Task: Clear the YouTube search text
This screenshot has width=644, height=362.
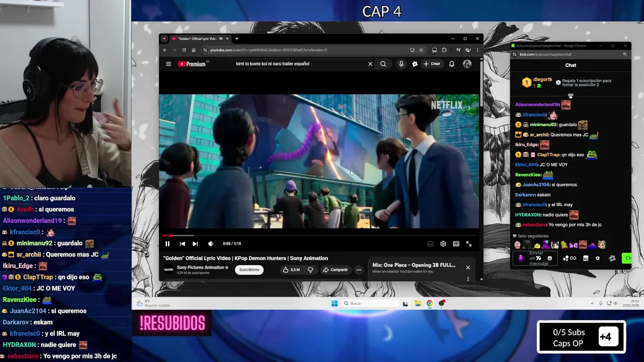Action: pos(370,64)
